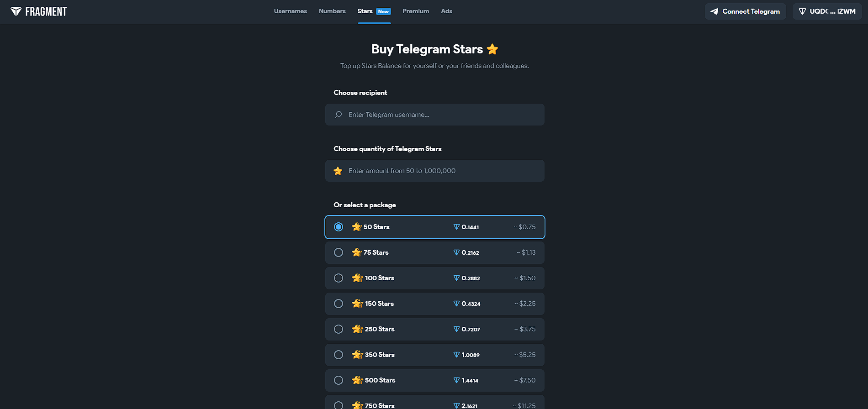This screenshot has width=868, height=409.
Task: Click the TON icon next to 0.2162
Action: [456, 252]
